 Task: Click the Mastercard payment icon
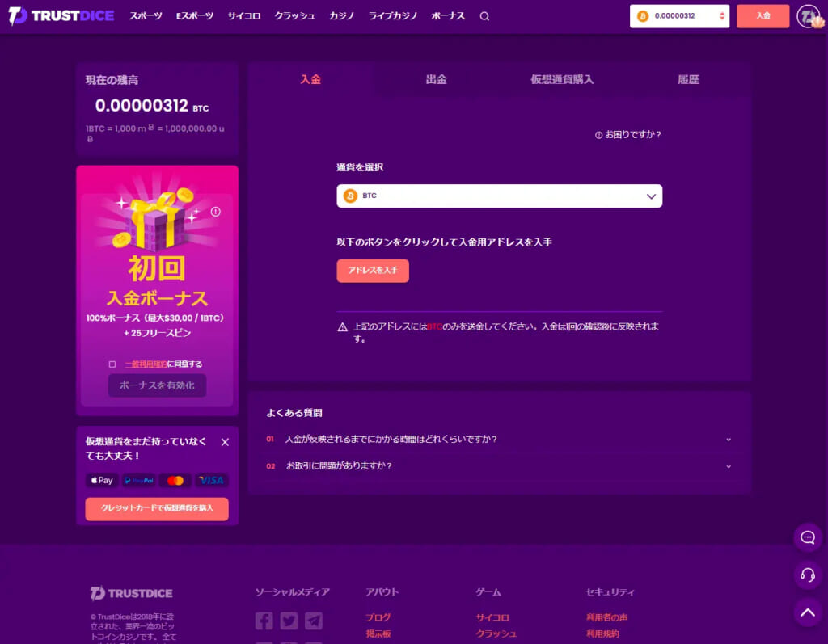pos(175,480)
